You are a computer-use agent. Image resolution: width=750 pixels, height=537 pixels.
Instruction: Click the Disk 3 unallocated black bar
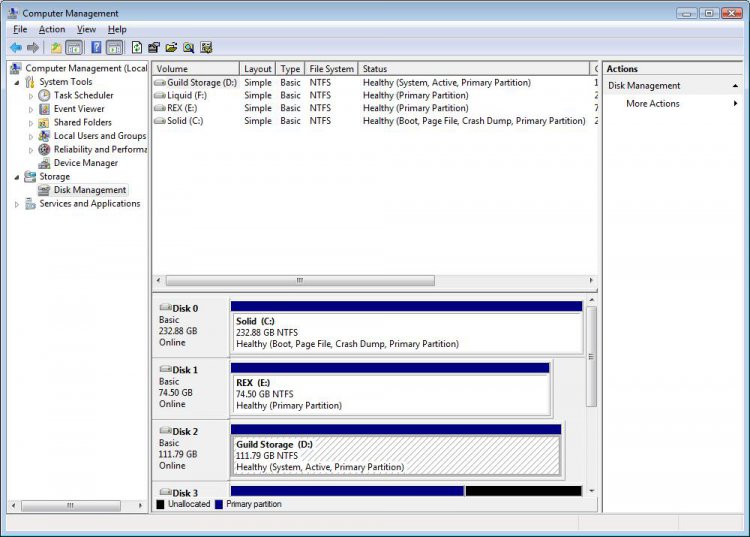coord(524,491)
